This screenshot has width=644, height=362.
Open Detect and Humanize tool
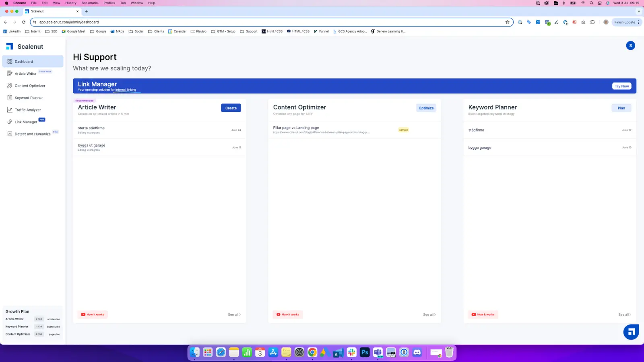(33, 134)
